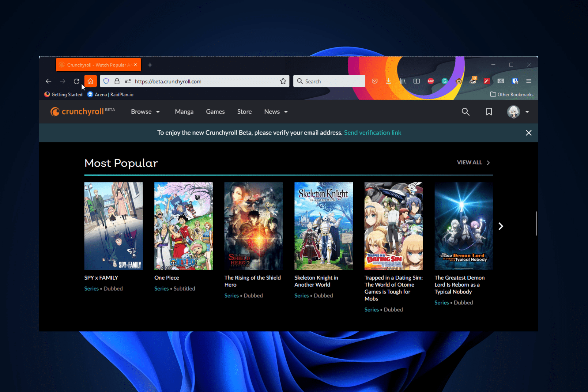Viewport: 588px width, 392px height.
Task: Open the Other Bookmarks folder
Action: (x=512, y=94)
